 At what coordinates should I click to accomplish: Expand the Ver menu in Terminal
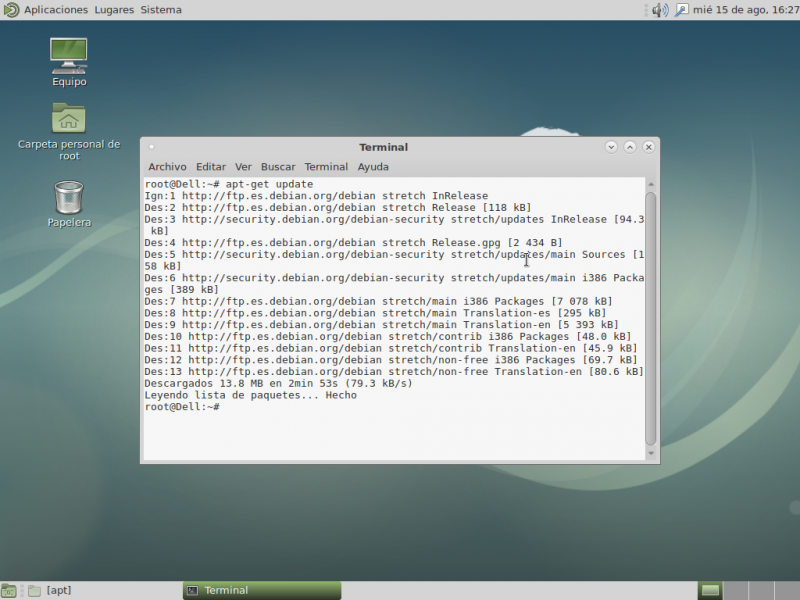click(x=243, y=167)
